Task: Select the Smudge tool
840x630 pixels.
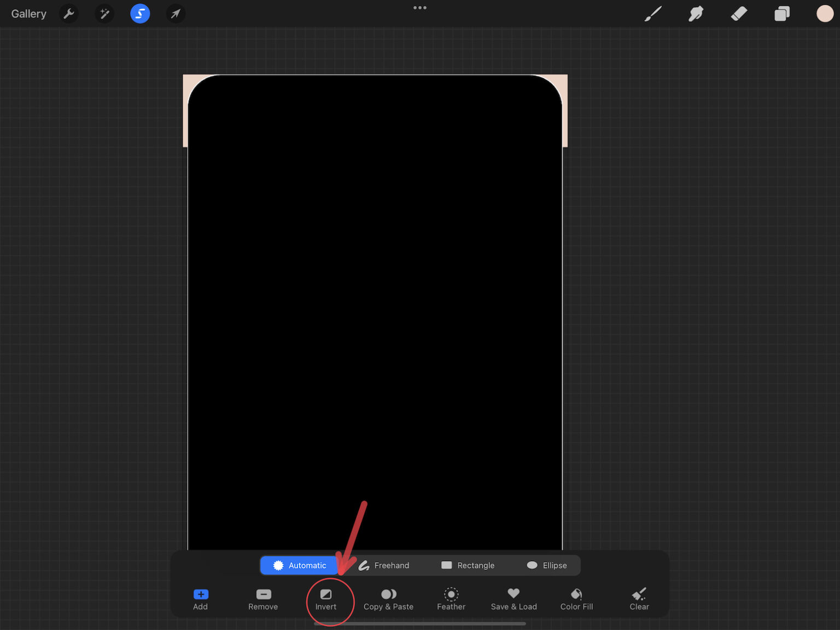Action: tap(695, 14)
